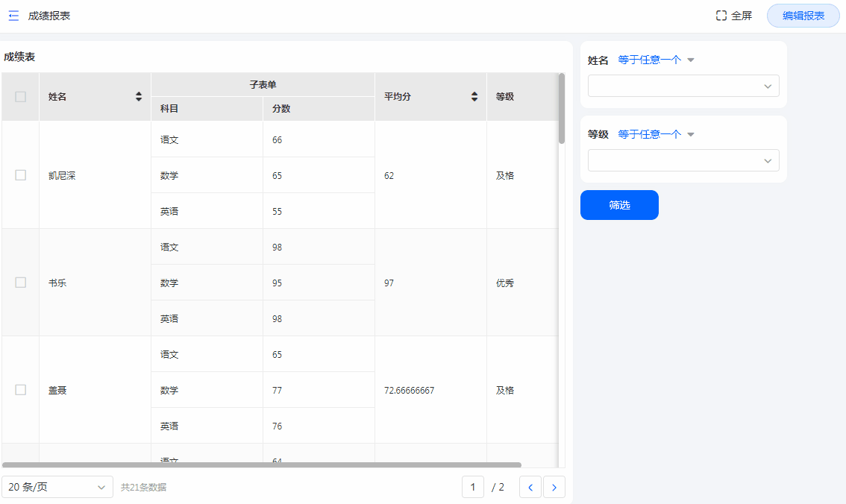Click the table's horizontal scrollbar
The image size is (846, 504).
click(261, 465)
